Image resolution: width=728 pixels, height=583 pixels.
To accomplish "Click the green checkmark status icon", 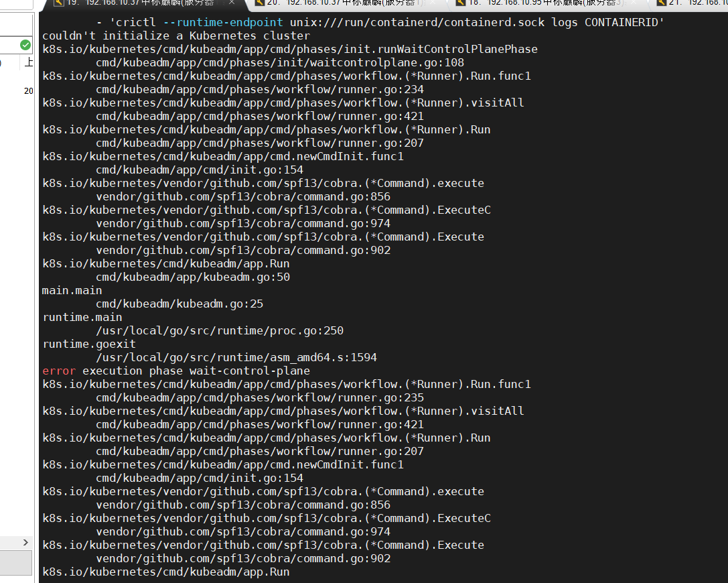I will point(25,45).
